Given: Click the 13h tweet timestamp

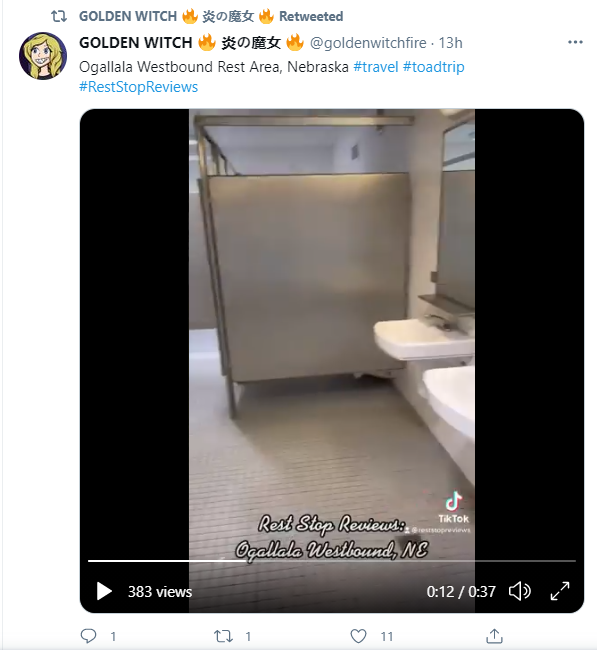Looking at the screenshot, I should pyautogui.click(x=450, y=43).
